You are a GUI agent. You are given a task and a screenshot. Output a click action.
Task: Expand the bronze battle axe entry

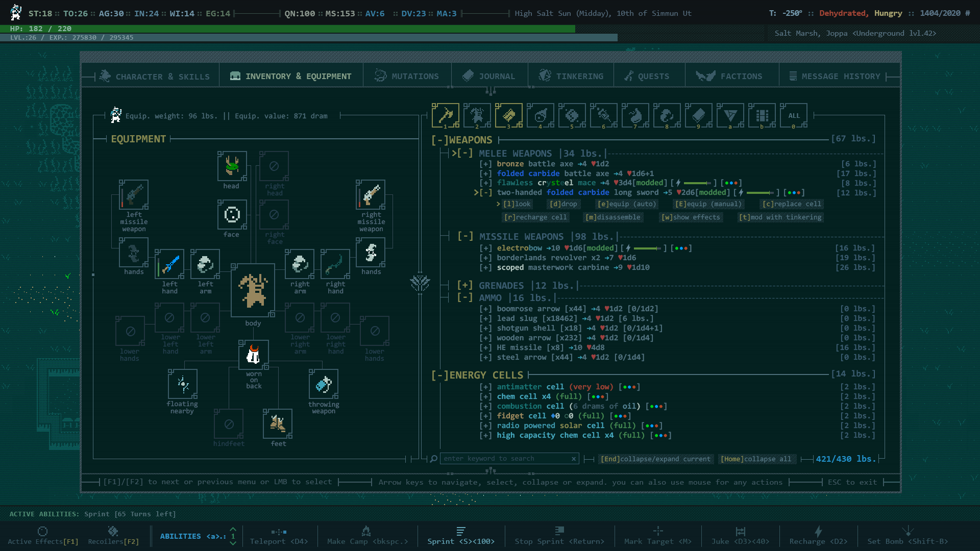(x=485, y=164)
